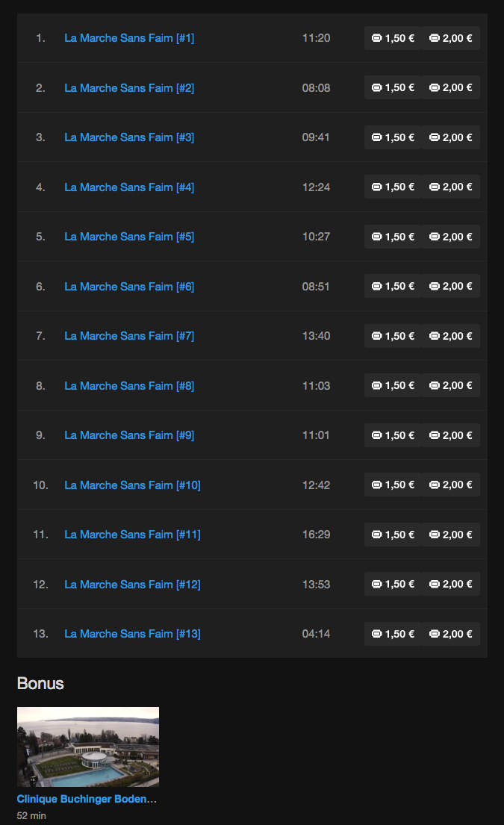Buy episode 4 for 1,50 €
Image resolution: width=504 pixels, height=825 pixels.
[x=393, y=187]
